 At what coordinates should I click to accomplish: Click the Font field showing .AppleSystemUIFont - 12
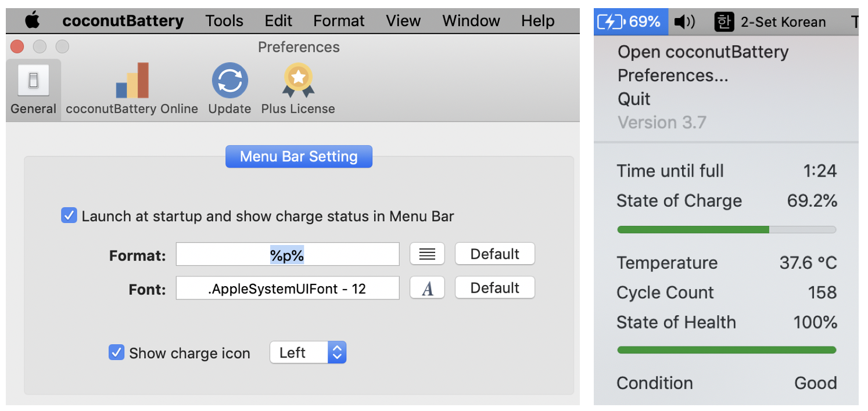coord(288,288)
